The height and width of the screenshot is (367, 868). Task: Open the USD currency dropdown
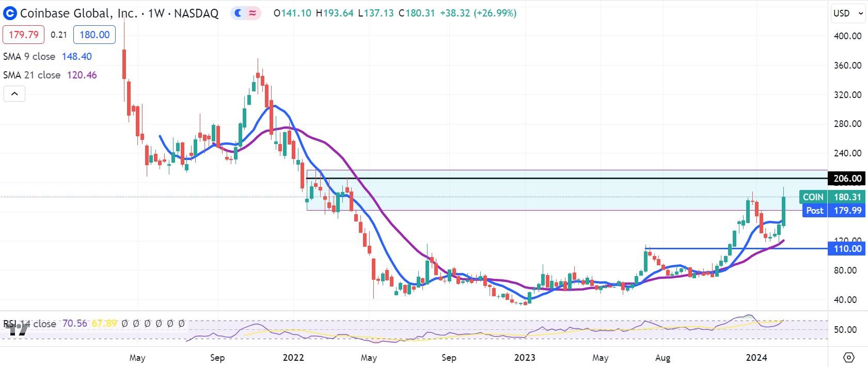(847, 13)
